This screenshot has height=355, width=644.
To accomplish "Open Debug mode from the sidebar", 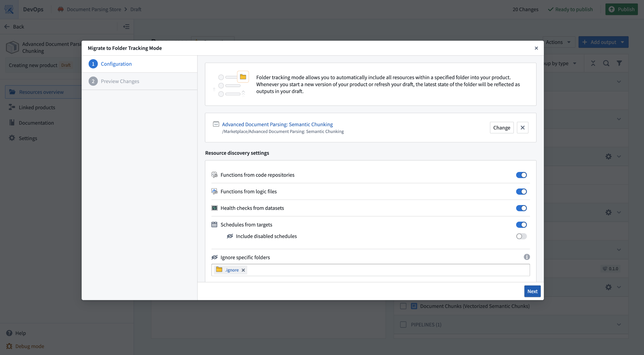I will [x=29, y=346].
